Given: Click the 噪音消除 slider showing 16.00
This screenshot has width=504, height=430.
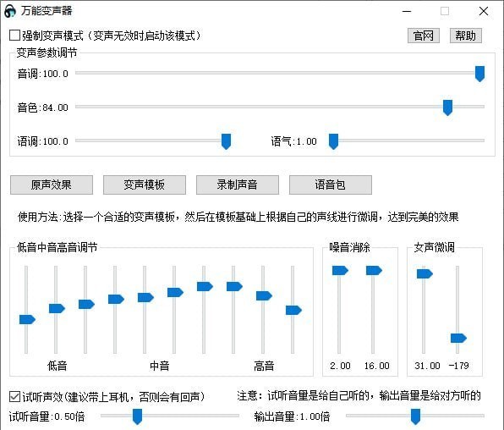Looking at the screenshot, I should pyautogui.click(x=374, y=270).
